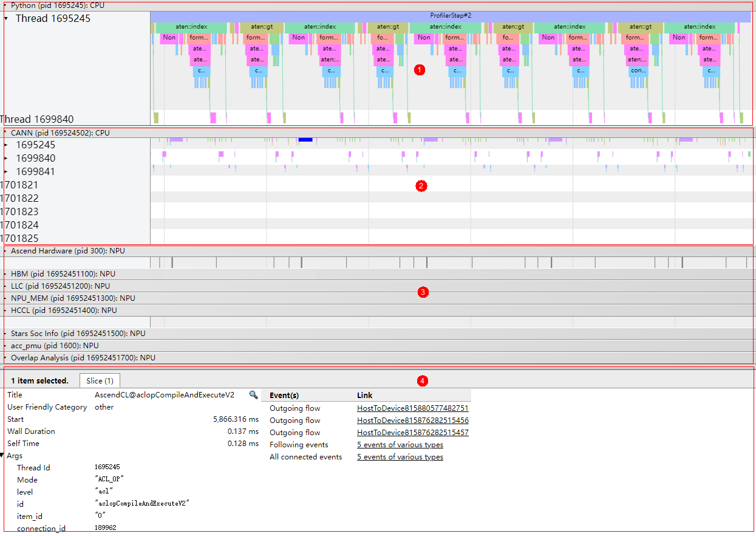
Task: Click the Mode value "ACL_OP"
Action: point(109,479)
